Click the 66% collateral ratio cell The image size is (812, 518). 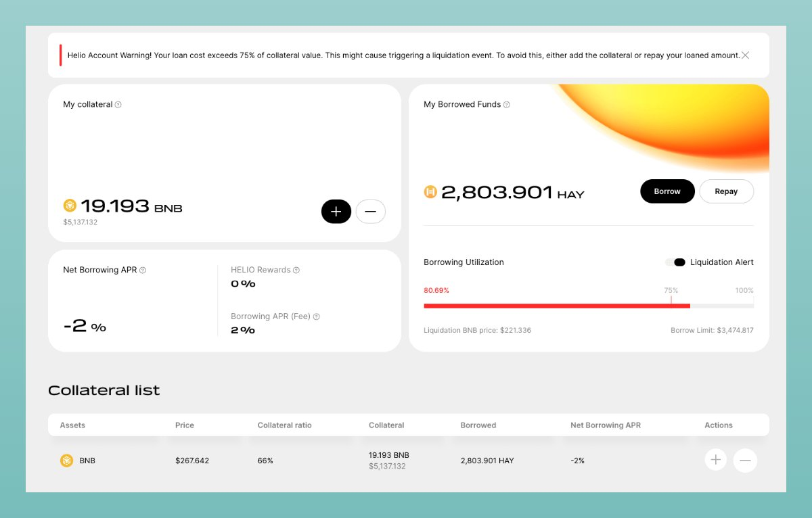[265, 461]
